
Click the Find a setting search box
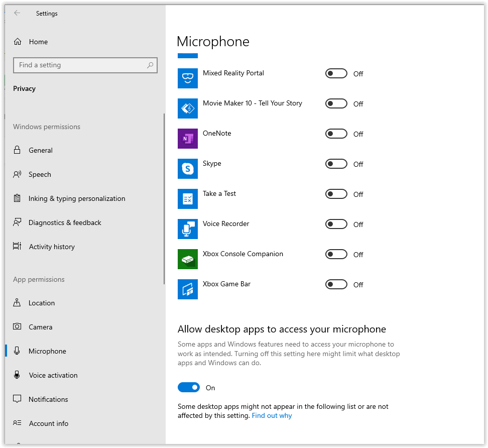click(80, 65)
